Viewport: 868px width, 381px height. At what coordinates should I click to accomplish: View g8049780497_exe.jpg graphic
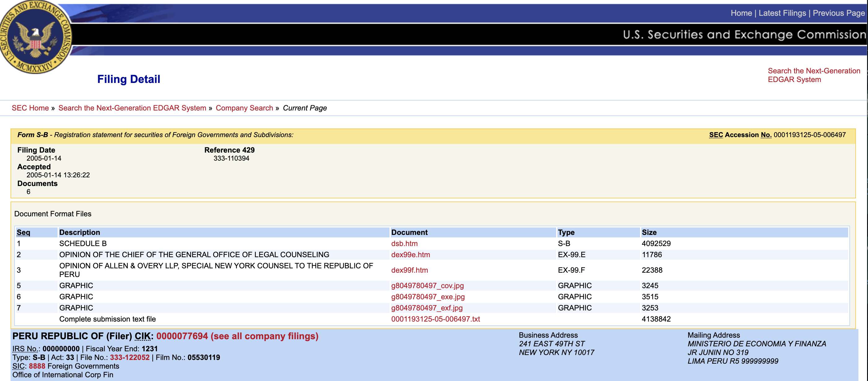(428, 297)
